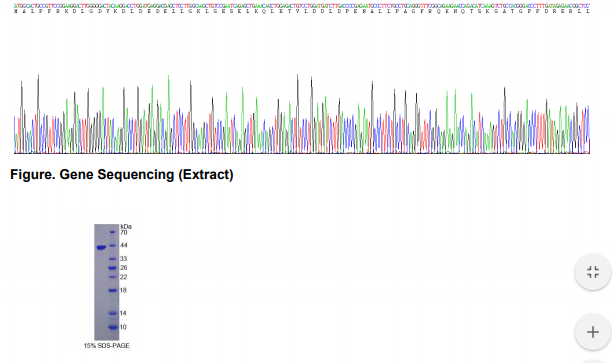Screen dimensions: 612x363
Task: Click the kDa unit label
Action: click(126, 226)
